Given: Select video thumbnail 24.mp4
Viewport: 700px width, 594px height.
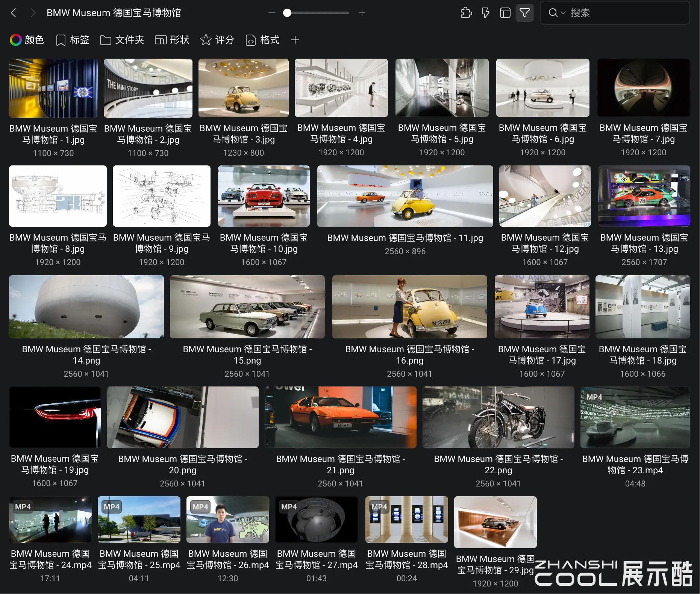Looking at the screenshot, I should click(x=50, y=520).
